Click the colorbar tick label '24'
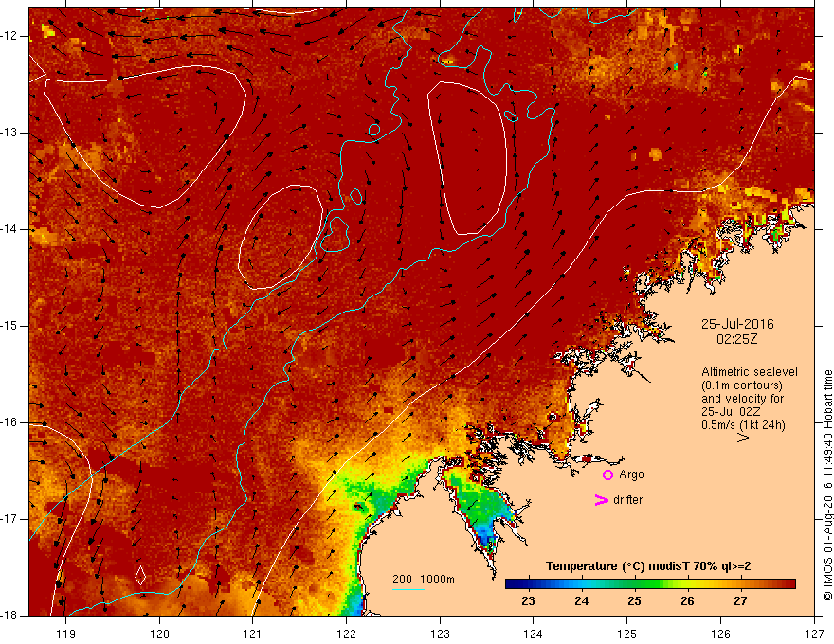 [x=581, y=601]
